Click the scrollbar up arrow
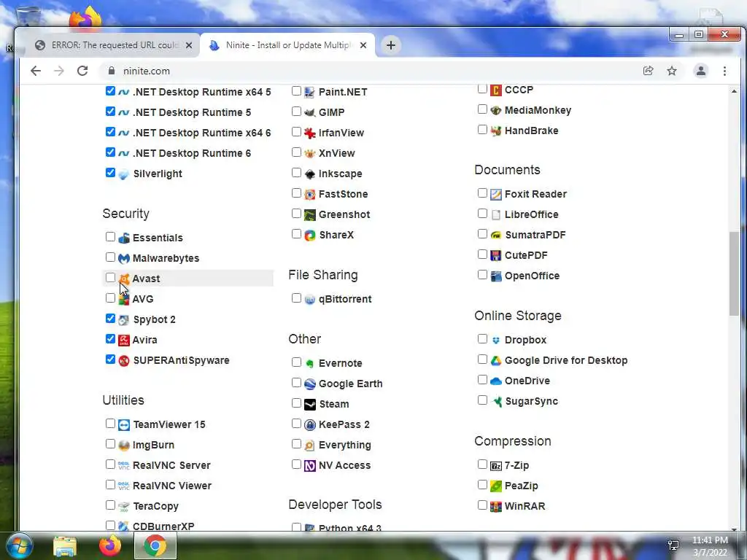747x560 pixels. click(734, 91)
